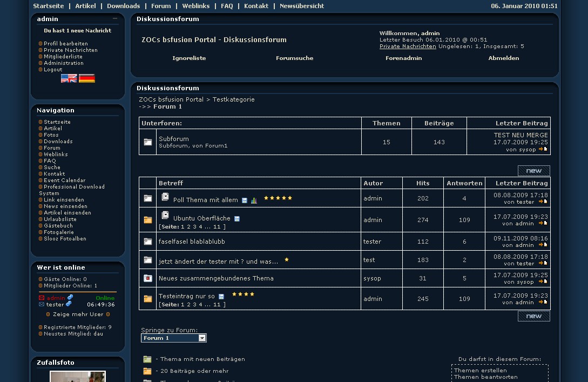Viewport: 588px width, 382px height.
Task: Open the Forumsuche link
Action: pyautogui.click(x=294, y=58)
